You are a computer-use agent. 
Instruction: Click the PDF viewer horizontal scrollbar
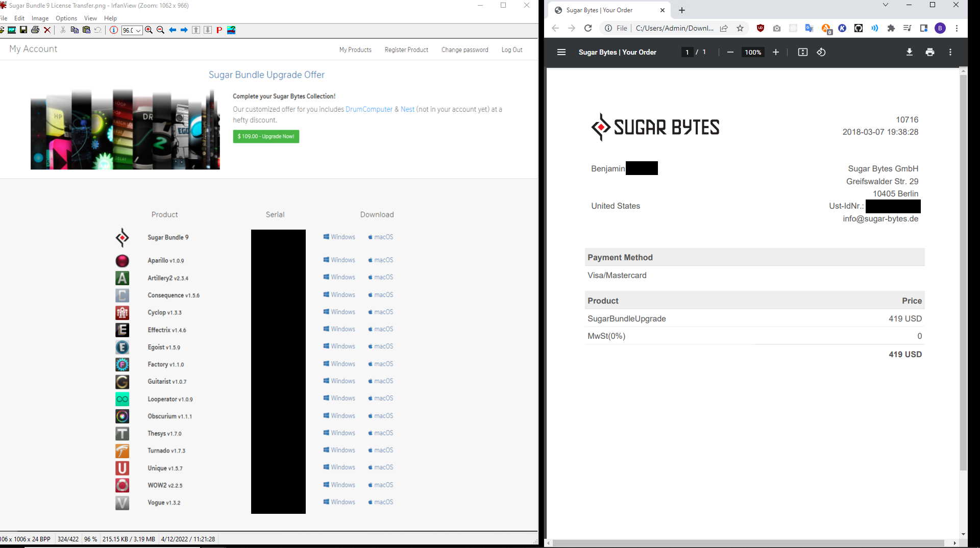click(748, 543)
